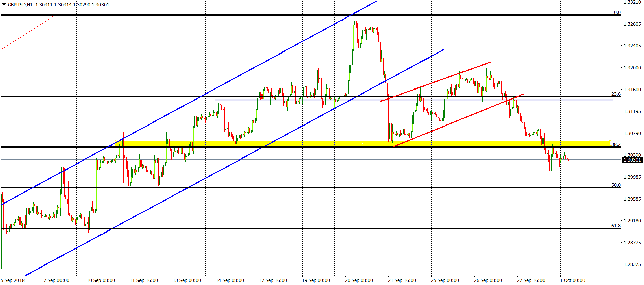
Task: Click the 1.29180 price axis value
Action: click(632, 221)
